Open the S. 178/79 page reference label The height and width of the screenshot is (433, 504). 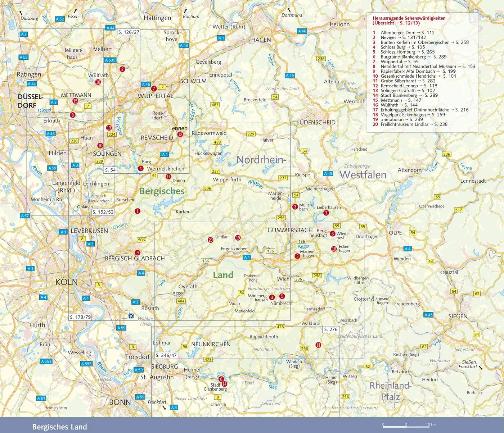click(x=80, y=317)
